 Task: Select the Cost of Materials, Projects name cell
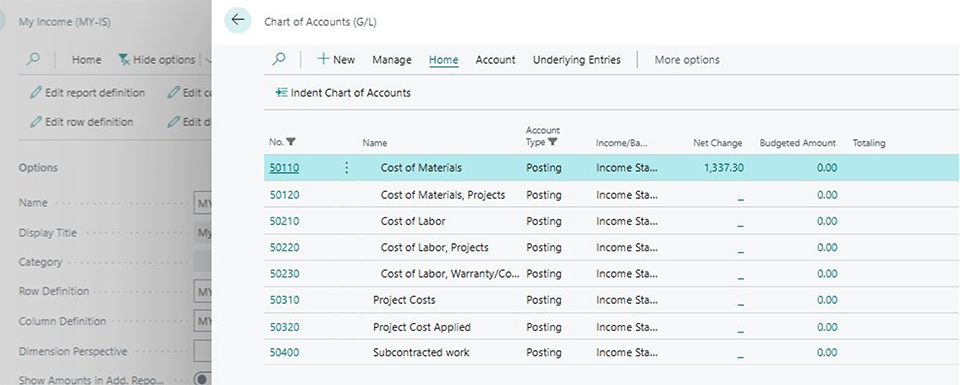point(443,195)
